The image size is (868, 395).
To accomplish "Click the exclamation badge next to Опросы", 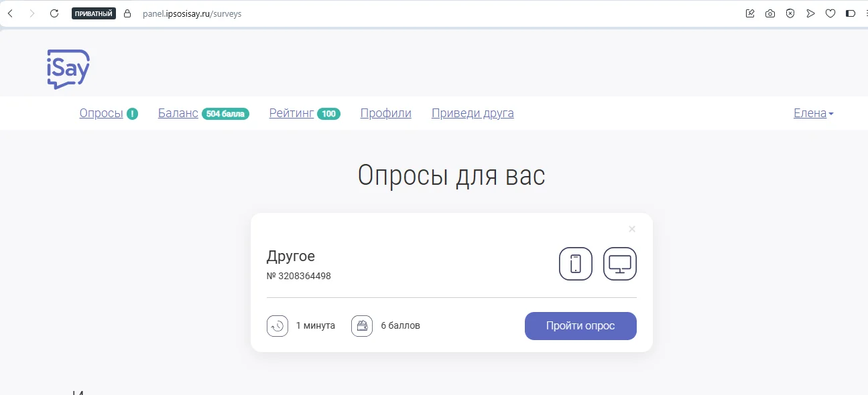I will pyautogui.click(x=133, y=114).
